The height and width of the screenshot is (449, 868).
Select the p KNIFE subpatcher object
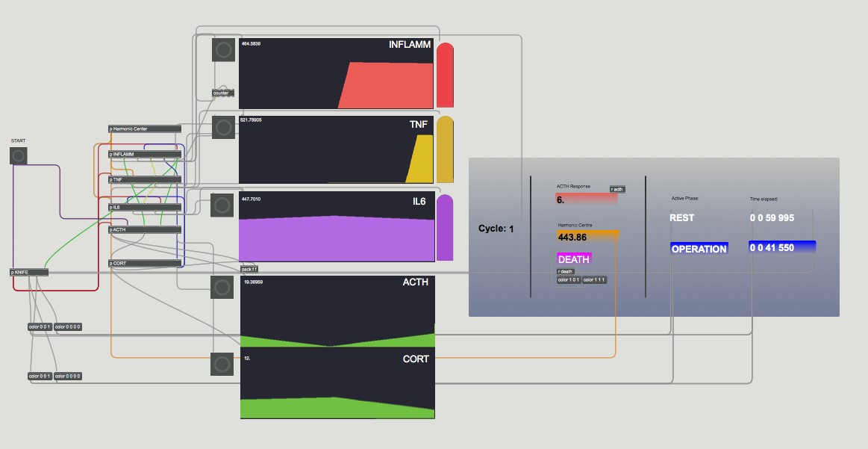(30, 273)
